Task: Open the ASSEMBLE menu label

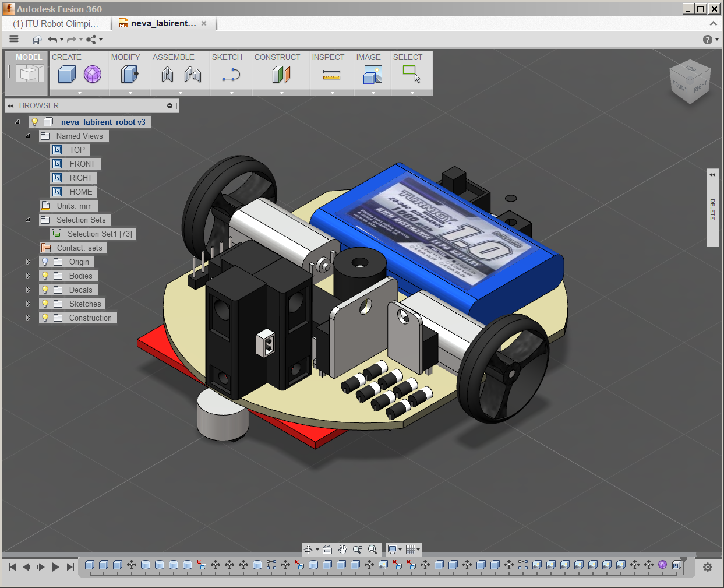Action: (174, 57)
